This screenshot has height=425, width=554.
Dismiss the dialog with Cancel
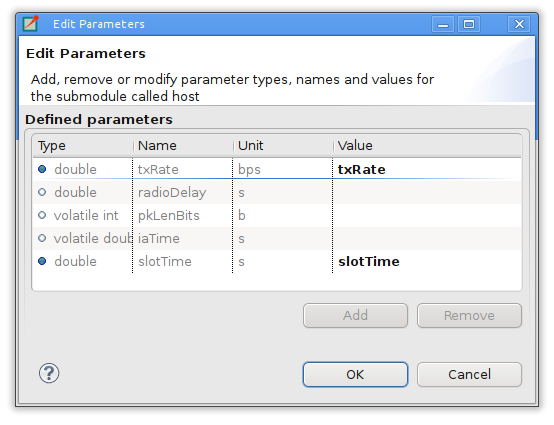(469, 374)
